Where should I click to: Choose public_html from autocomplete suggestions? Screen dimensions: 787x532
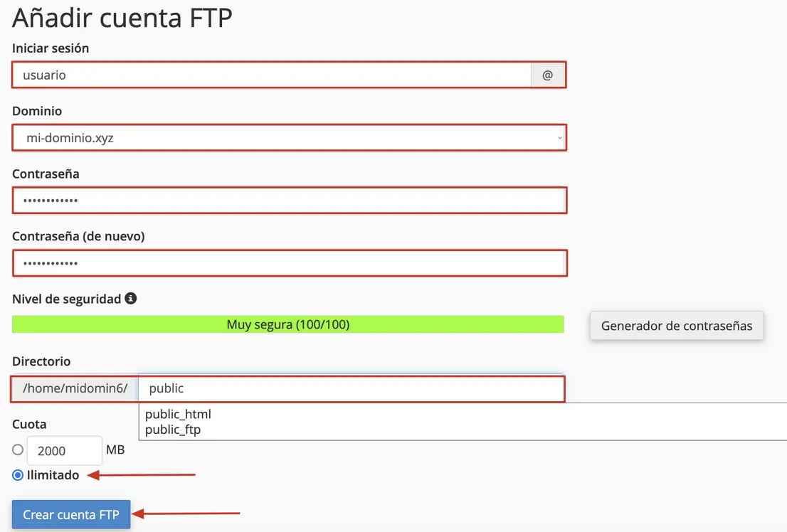(178, 414)
